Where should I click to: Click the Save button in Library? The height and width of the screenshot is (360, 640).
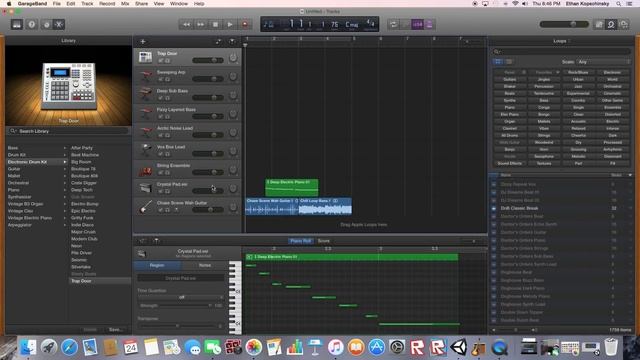click(115, 329)
